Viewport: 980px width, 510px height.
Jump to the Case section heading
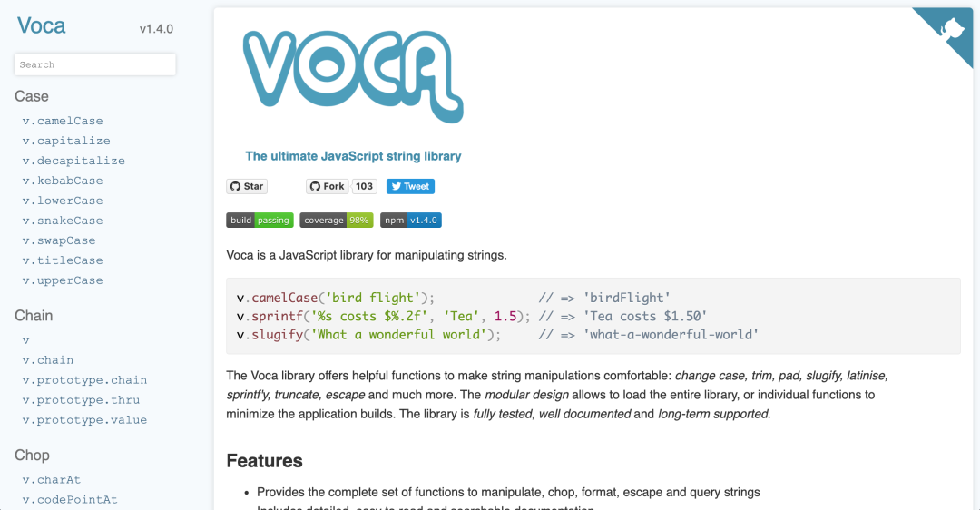point(32,96)
